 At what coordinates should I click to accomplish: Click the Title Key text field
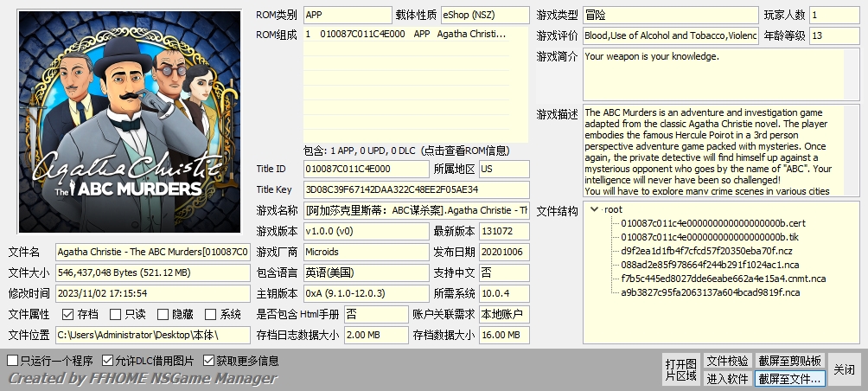point(415,189)
